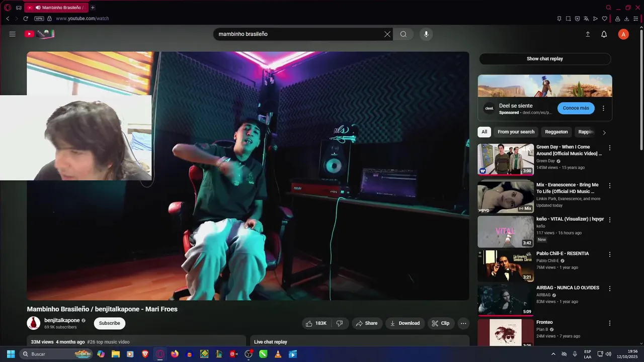Image resolution: width=644 pixels, height=362 pixels.
Task: Open Opera workspaces icon beside the logo
Action: pyautogui.click(x=19, y=8)
